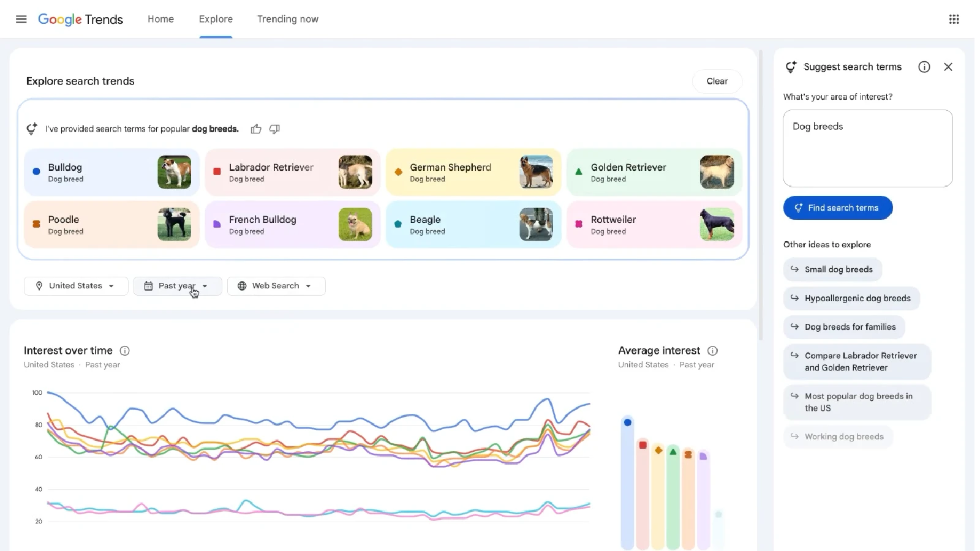Open the Google apps grid
The width and height of the screenshot is (980, 551).
[954, 19]
